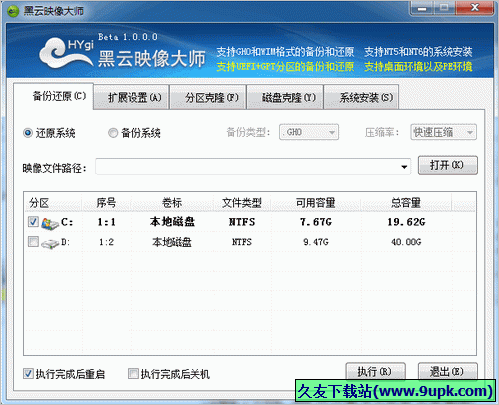
Task: Open the 备份类型 GHO dropdown
Action: pyautogui.click(x=309, y=132)
